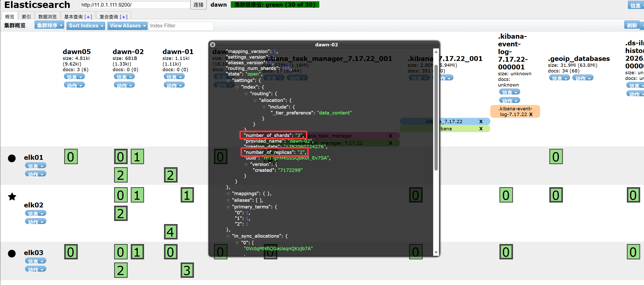Click the 刷新 refresh button

632,25
